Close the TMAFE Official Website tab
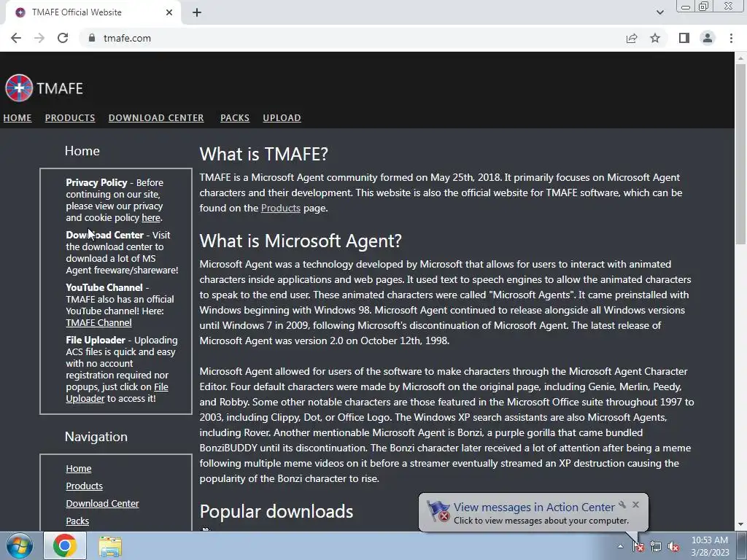747x560 pixels. tap(169, 12)
